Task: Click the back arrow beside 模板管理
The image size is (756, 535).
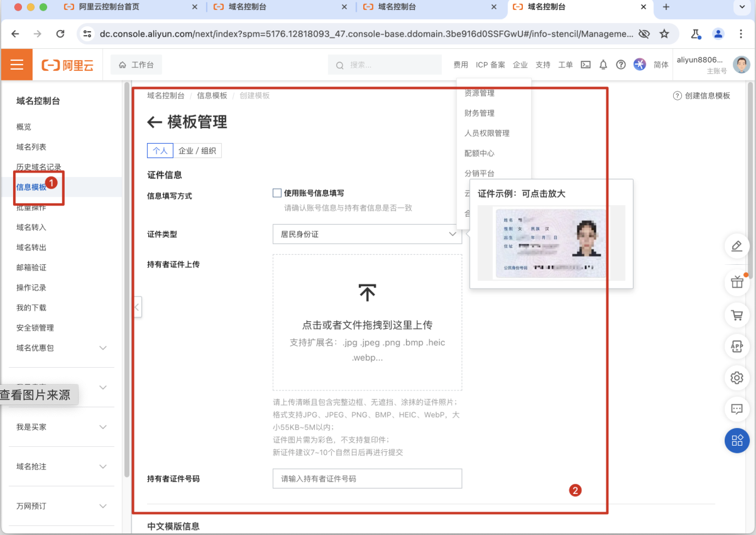Action: [x=154, y=122]
